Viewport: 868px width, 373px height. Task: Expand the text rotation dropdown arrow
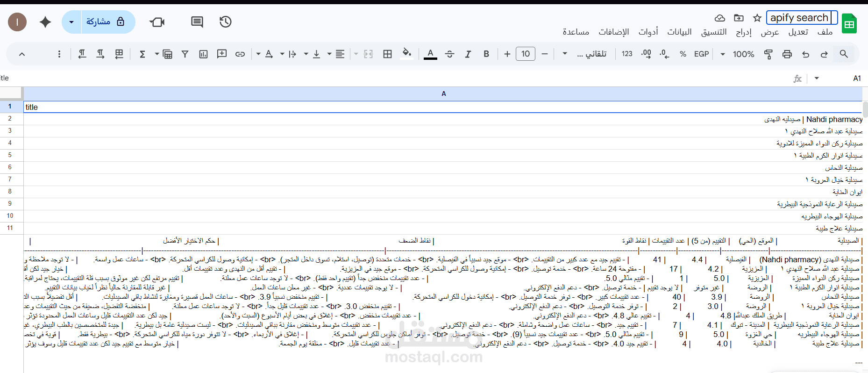258,54
